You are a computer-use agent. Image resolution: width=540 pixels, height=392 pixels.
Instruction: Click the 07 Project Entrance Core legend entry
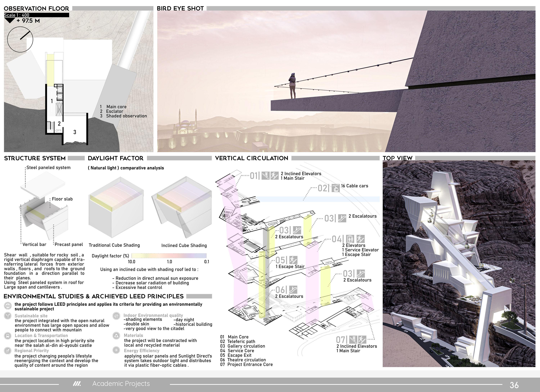[x=246, y=364]
